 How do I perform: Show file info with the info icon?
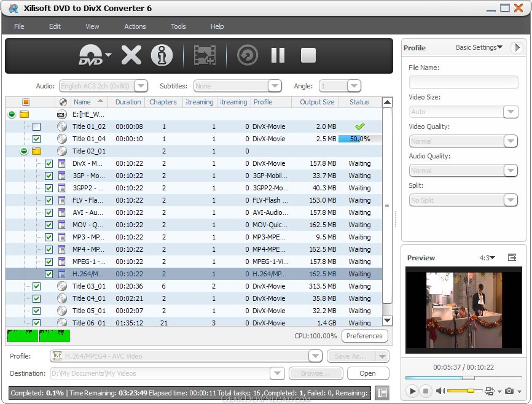coord(162,55)
